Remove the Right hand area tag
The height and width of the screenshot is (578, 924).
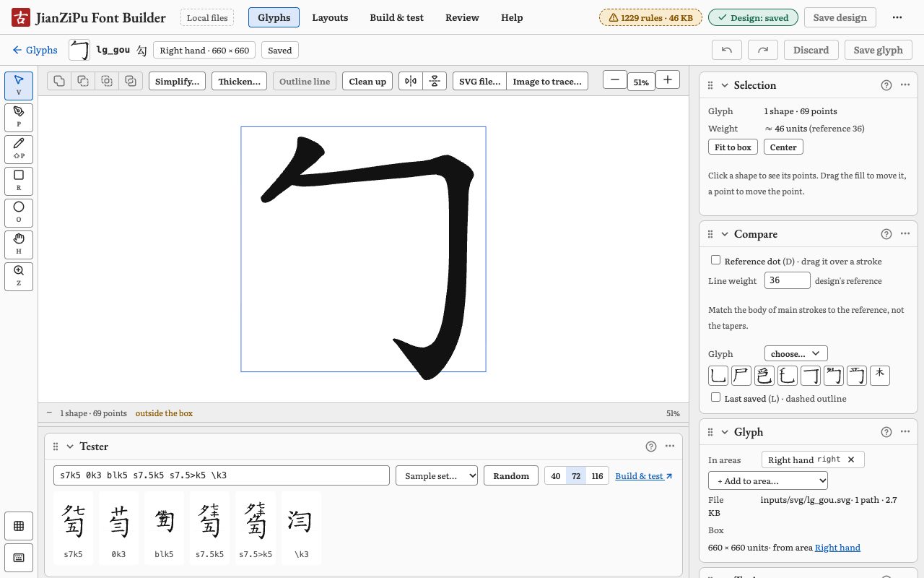pos(851,460)
